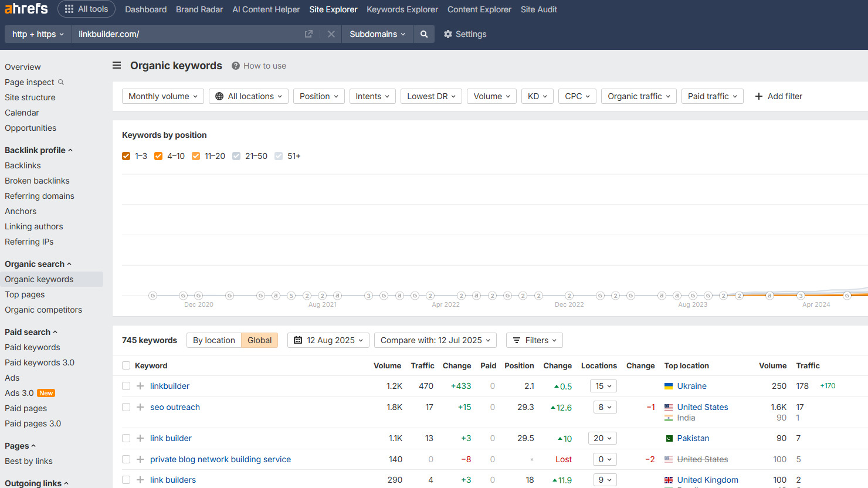Check the seo outreach row checkbox
The width and height of the screenshot is (868, 488).
pos(126,407)
